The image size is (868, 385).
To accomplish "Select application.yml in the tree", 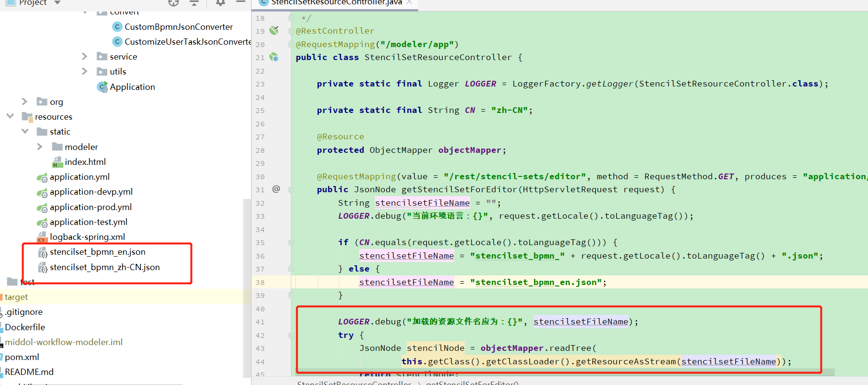I will point(80,177).
